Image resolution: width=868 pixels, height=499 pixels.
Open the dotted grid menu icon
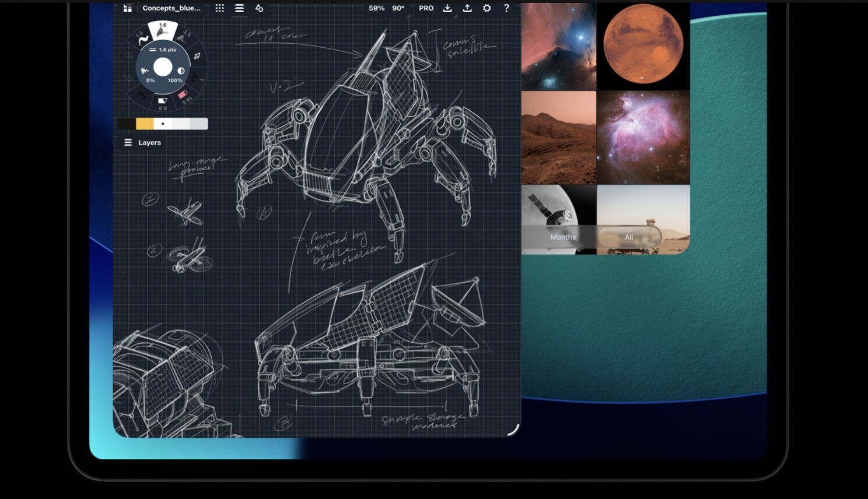(219, 8)
